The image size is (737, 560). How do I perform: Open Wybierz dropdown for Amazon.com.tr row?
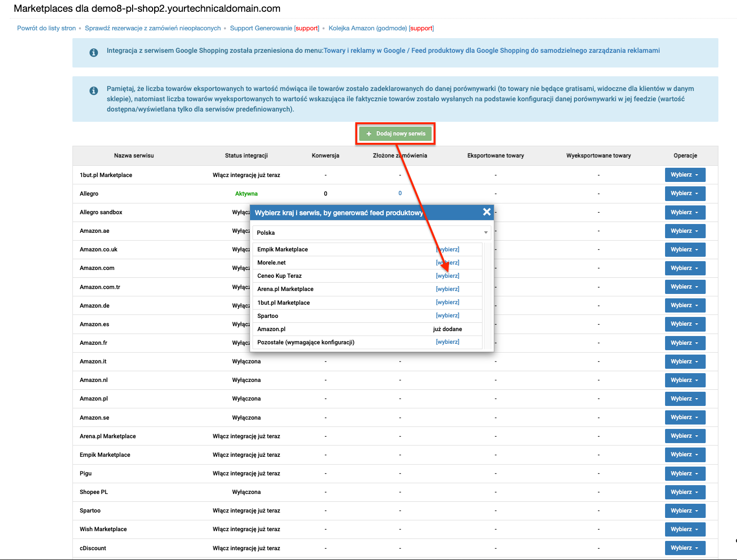[x=685, y=287]
